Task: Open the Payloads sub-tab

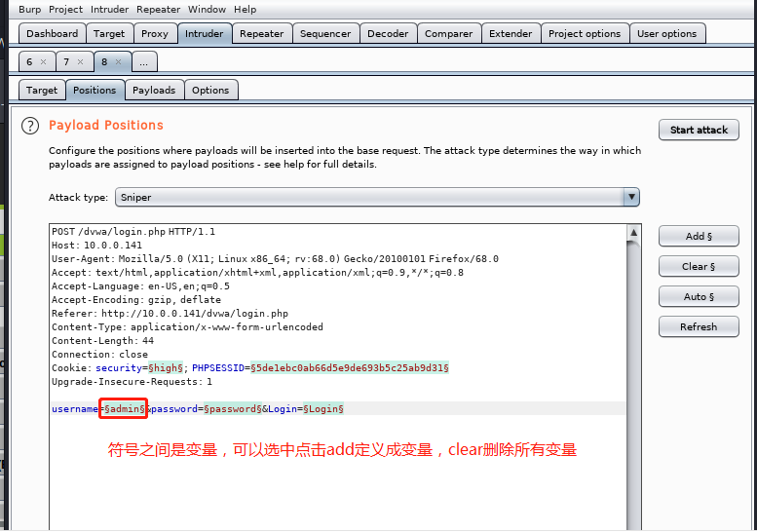Action: pos(154,90)
